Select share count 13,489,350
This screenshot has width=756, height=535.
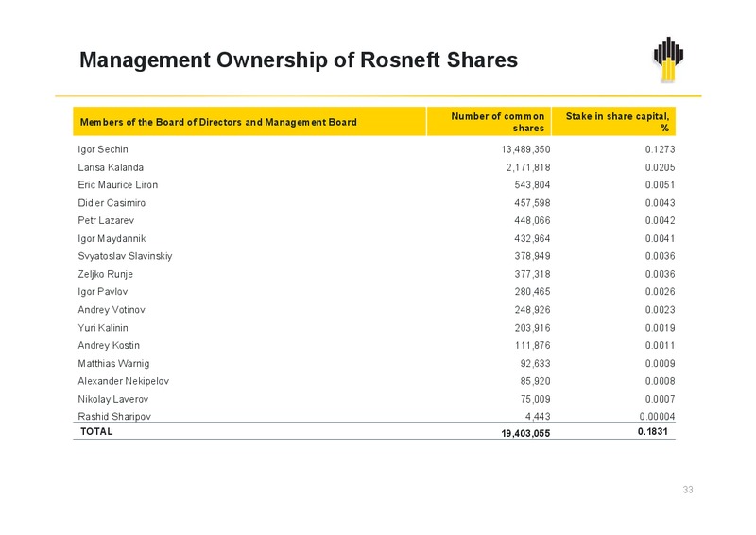(525, 149)
